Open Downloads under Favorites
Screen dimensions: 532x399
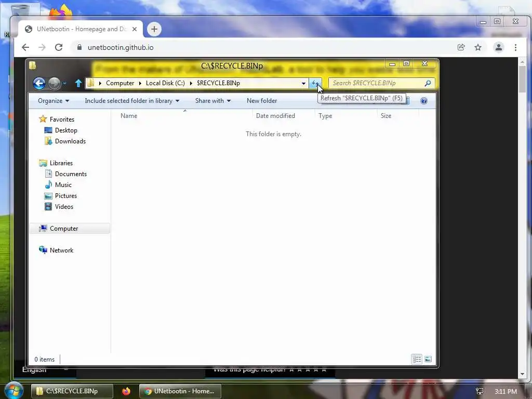70,141
